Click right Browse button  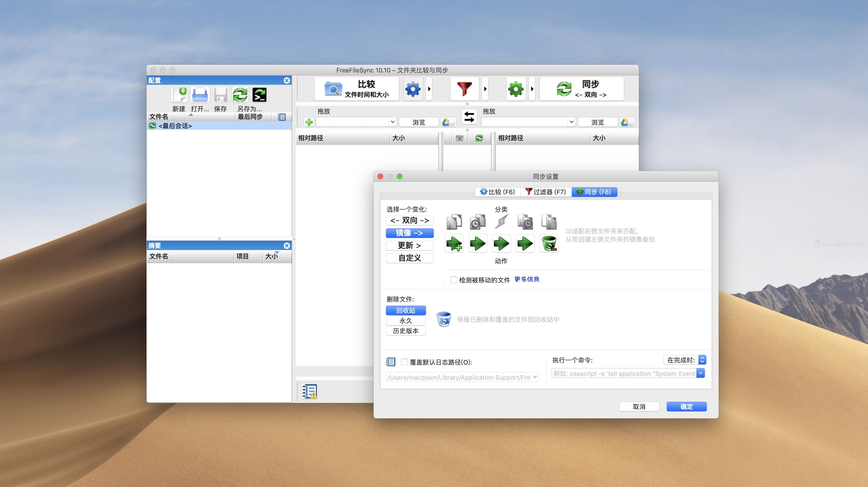pyautogui.click(x=597, y=122)
